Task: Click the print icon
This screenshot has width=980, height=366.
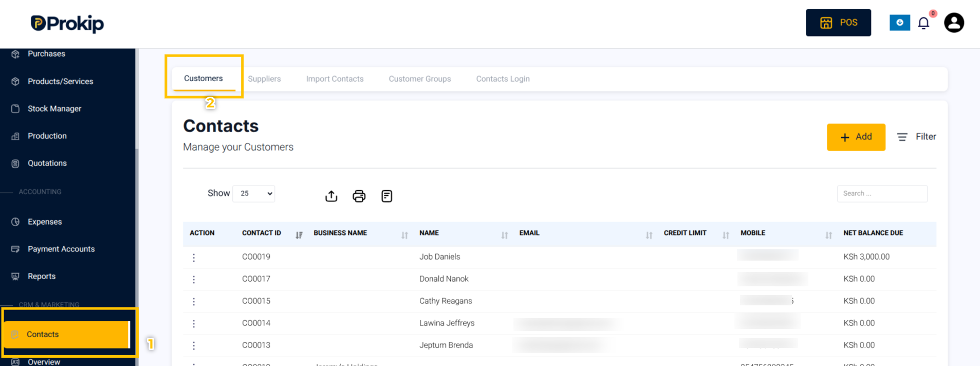Action: [359, 196]
